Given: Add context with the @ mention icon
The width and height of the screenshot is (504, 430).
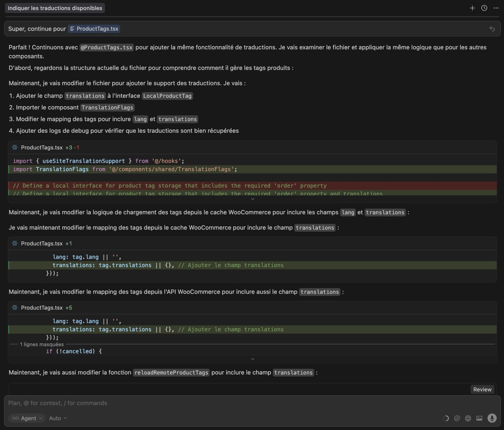Looking at the screenshot, I should [x=457, y=418].
